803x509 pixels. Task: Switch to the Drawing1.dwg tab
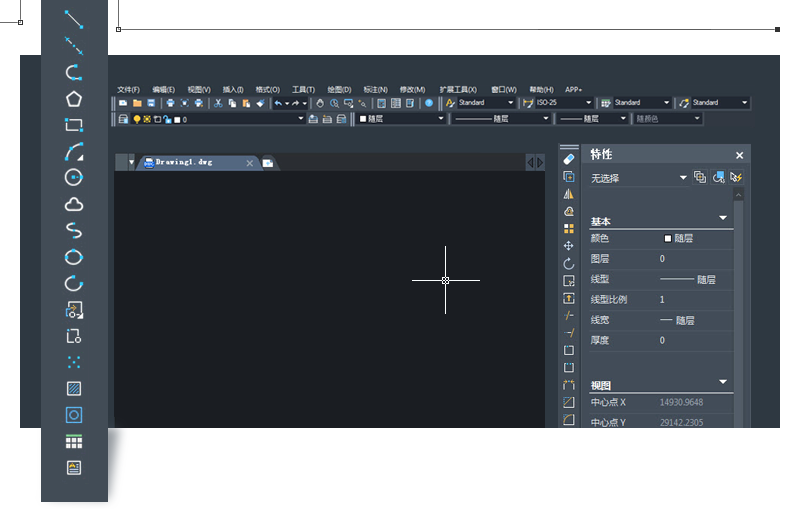[x=185, y=162]
